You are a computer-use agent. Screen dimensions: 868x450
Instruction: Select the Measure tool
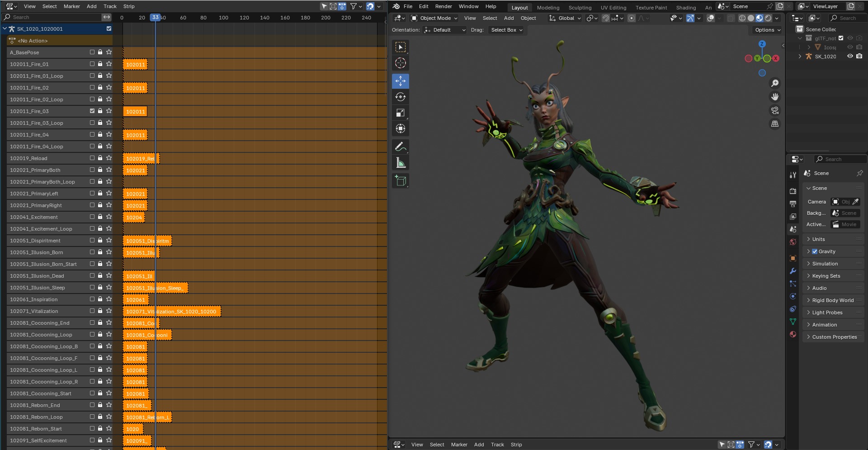401,162
